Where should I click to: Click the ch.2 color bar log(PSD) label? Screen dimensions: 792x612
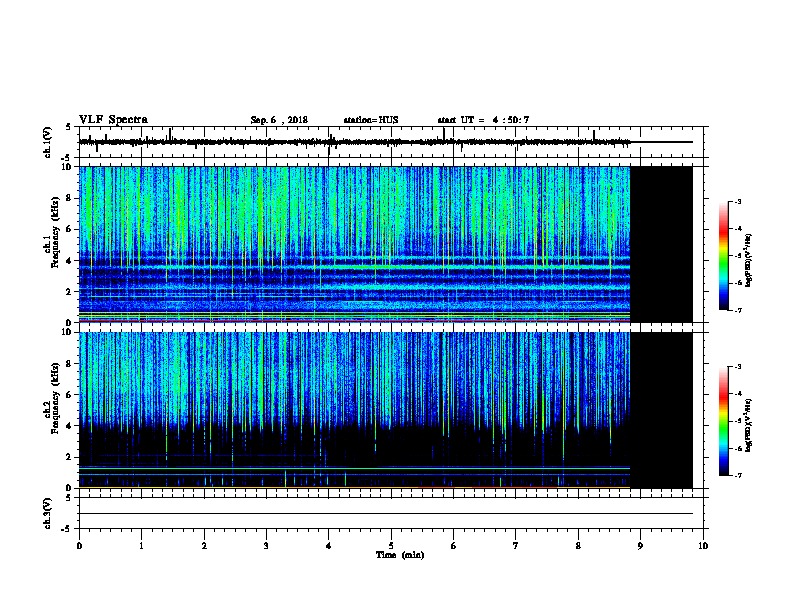coord(749,425)
